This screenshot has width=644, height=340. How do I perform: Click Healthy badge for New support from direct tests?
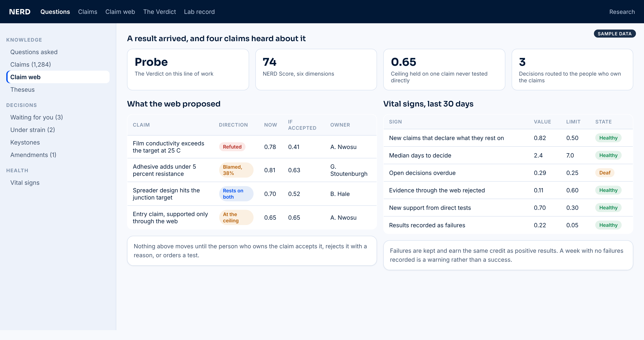(608, 208)
